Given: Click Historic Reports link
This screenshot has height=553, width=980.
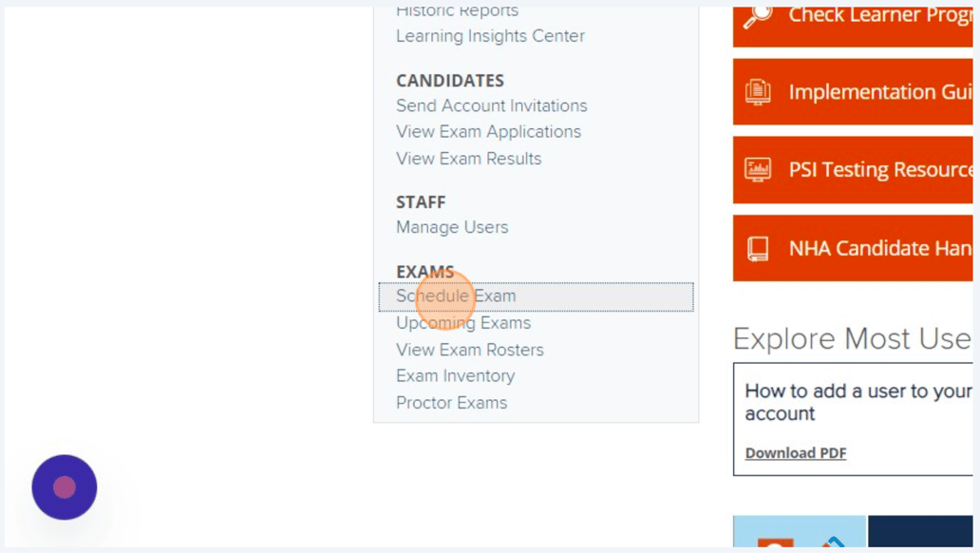Looking at the screenshot, I should pos(457,10).
